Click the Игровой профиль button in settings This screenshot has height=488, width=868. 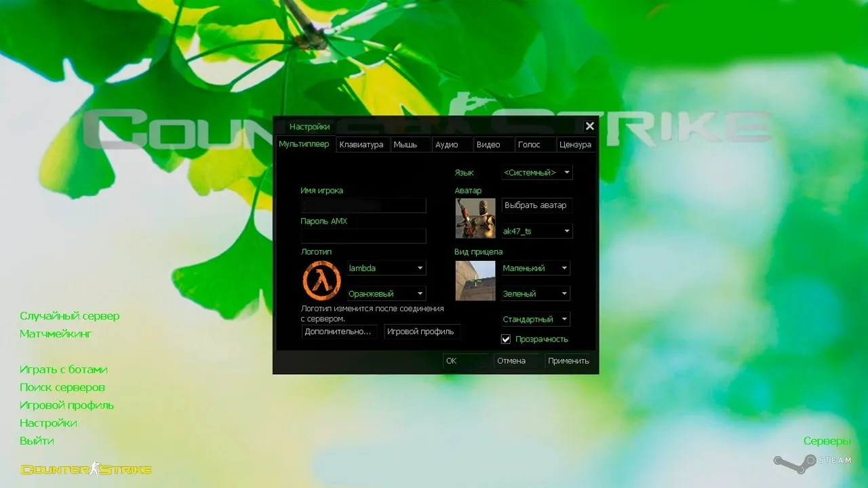pos(421,331)
